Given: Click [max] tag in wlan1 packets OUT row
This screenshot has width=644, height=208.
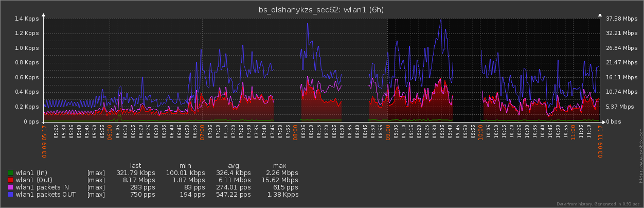Looking at the screenshot, I should coord(96,195).
